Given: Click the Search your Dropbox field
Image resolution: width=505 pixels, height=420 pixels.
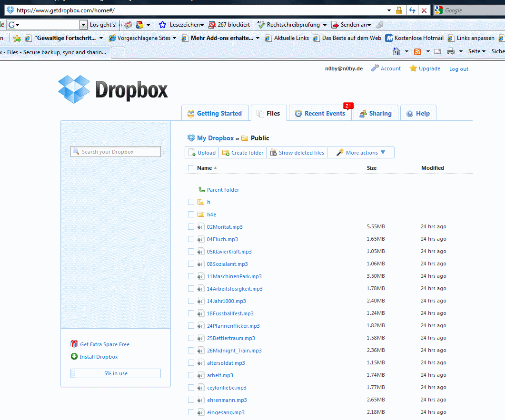Looking at the screenshot, I should pyautogui.click(x=116, y=152).
